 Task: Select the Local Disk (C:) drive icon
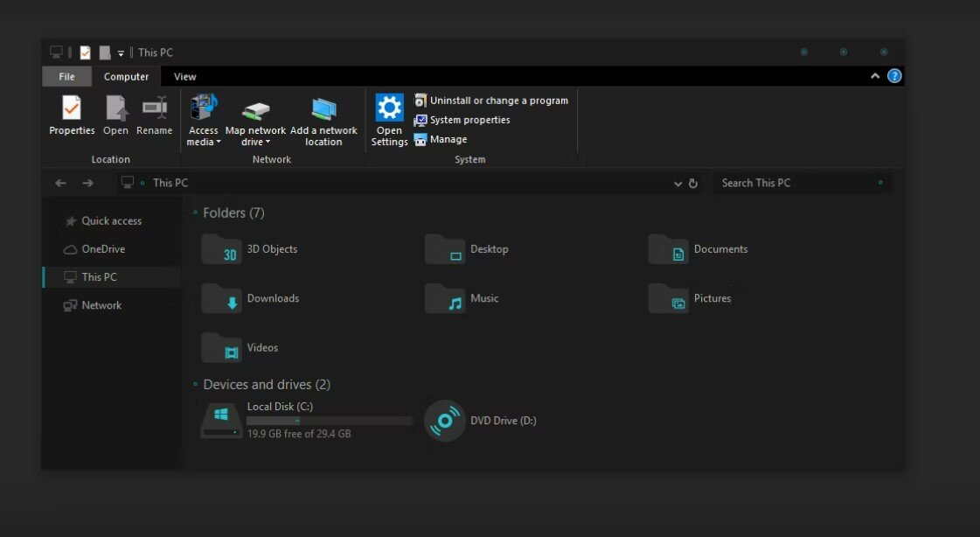click(x=222, y=420)
